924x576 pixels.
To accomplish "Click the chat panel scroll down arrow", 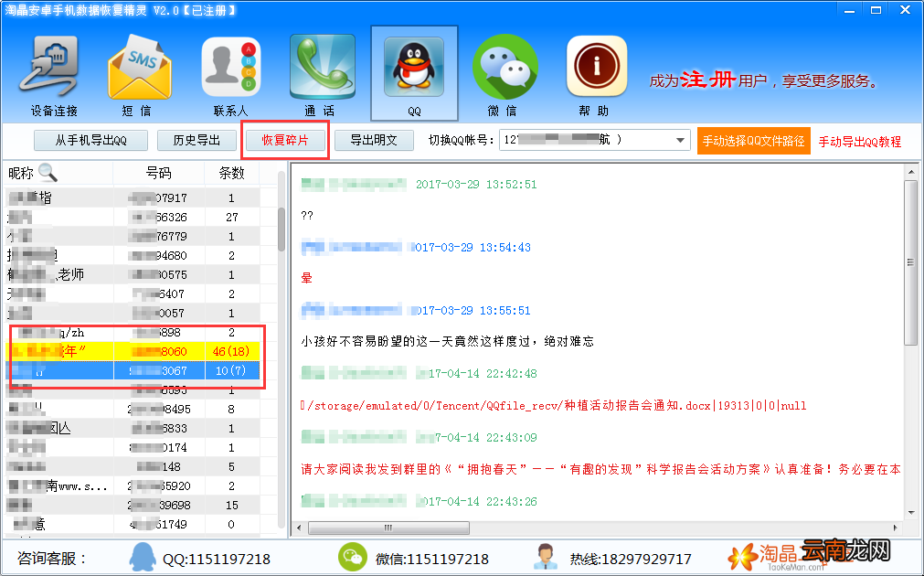I will tap(911, 513).
